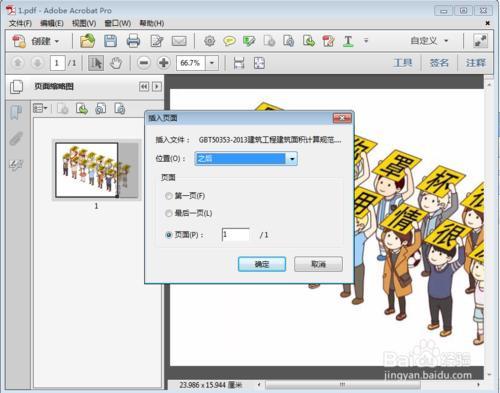Image resolution: width=500 pixels, height=393 pixels.
Task: Click the thumbnail panel print pages icon
Action: 101,109
